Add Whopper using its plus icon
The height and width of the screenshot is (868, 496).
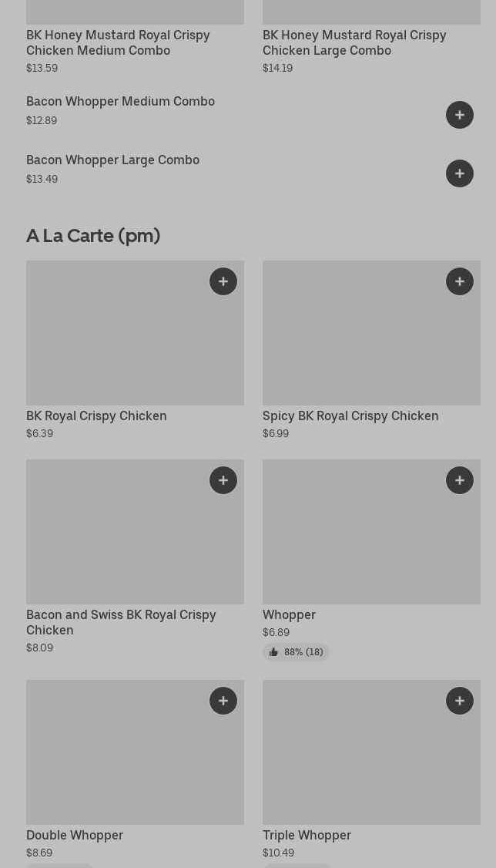(x=460, y=480)
